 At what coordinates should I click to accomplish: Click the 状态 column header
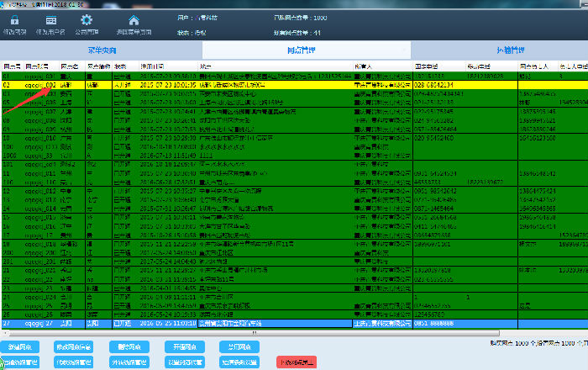122,66
